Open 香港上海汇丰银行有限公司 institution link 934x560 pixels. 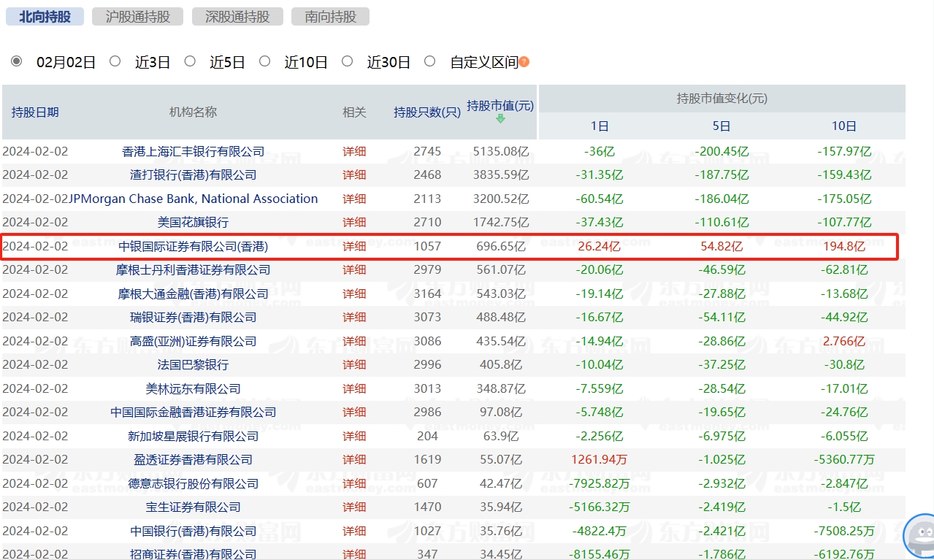click(x=194, y=151)
